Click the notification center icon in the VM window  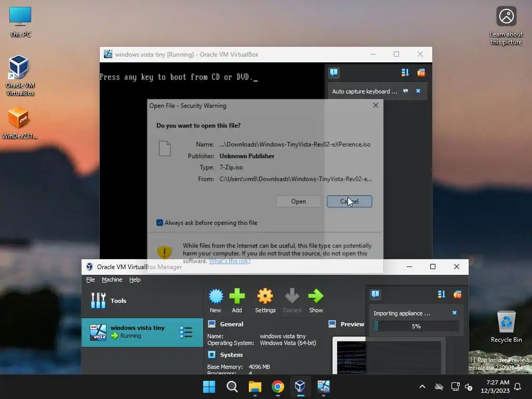[x=334, y=72]
